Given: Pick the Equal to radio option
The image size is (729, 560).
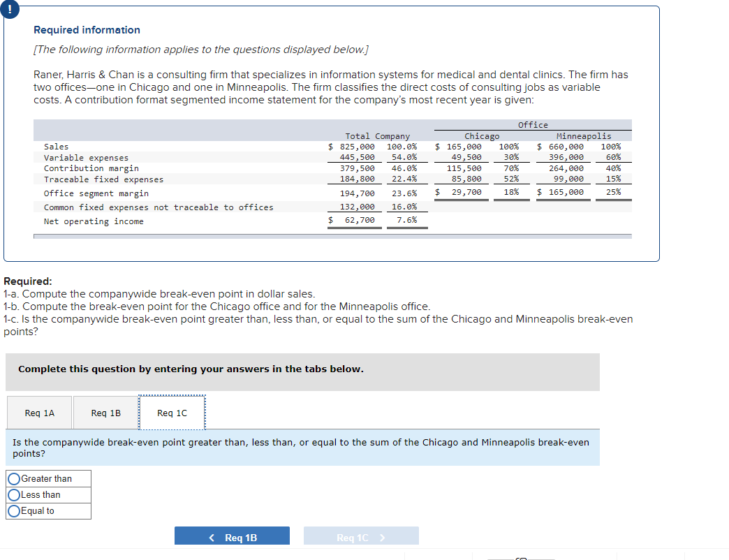Looking at the screenshot, I should coord(14,510).
